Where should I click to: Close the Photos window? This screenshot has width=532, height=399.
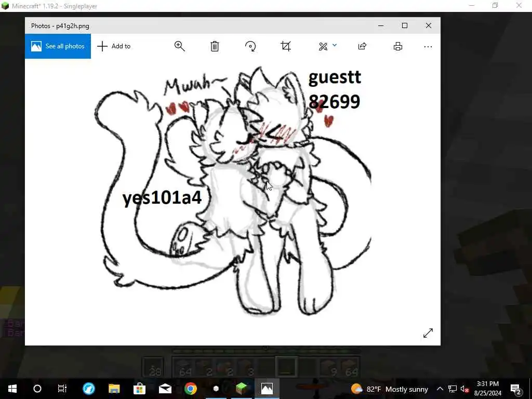[429, 26]
